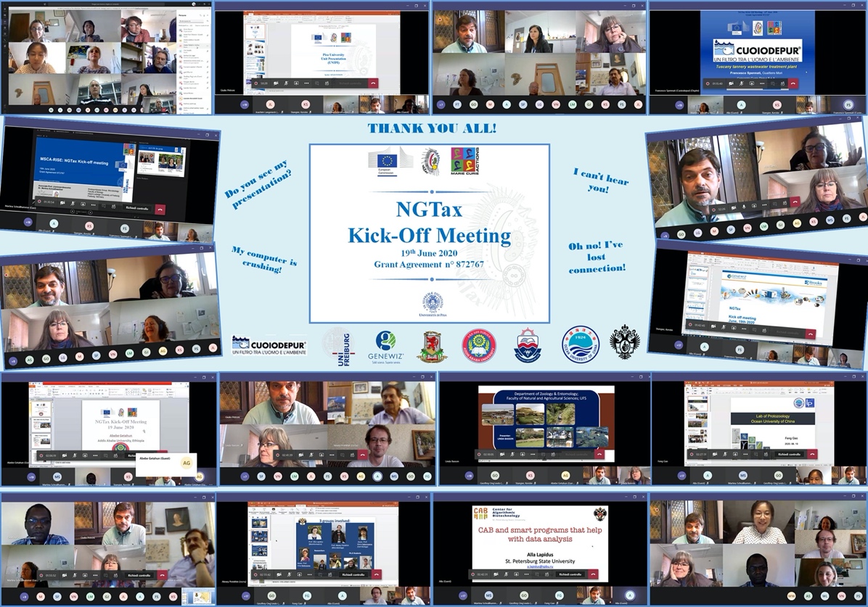Click Richiedi controllo in the Ocean University window
Image resolution: width=868 pixels, height=607 pixels.
[x=789, y=454]
